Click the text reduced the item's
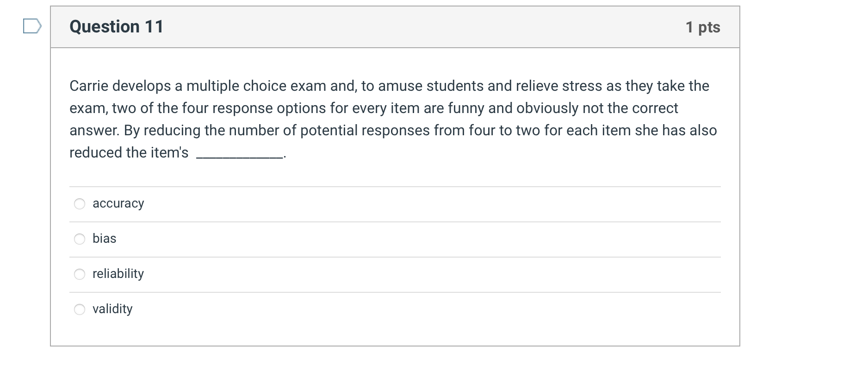The image size is (868, 378). 129,152
